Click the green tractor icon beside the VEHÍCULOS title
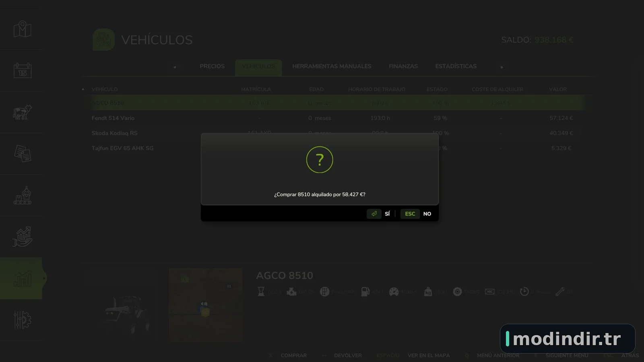 coord(103,39)
